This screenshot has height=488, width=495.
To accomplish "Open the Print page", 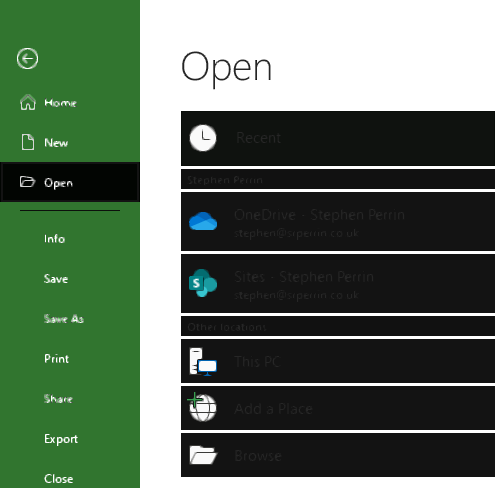I will coord(70,359).
